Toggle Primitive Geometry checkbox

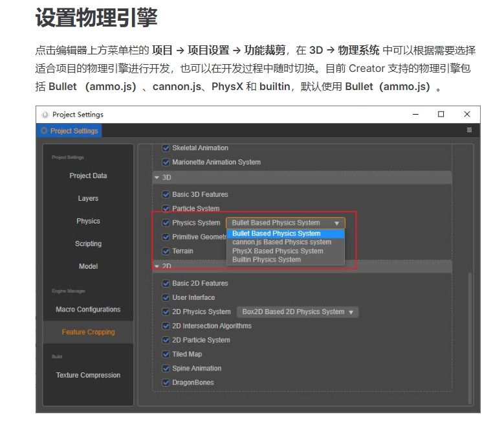click(166, 237)
